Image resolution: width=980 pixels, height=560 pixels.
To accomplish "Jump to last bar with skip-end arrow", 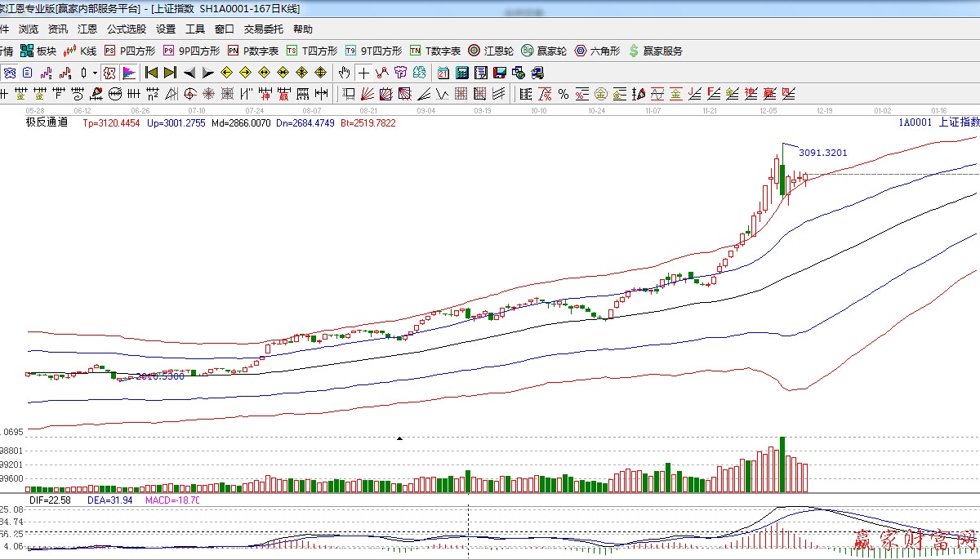I will click(170, 73).
